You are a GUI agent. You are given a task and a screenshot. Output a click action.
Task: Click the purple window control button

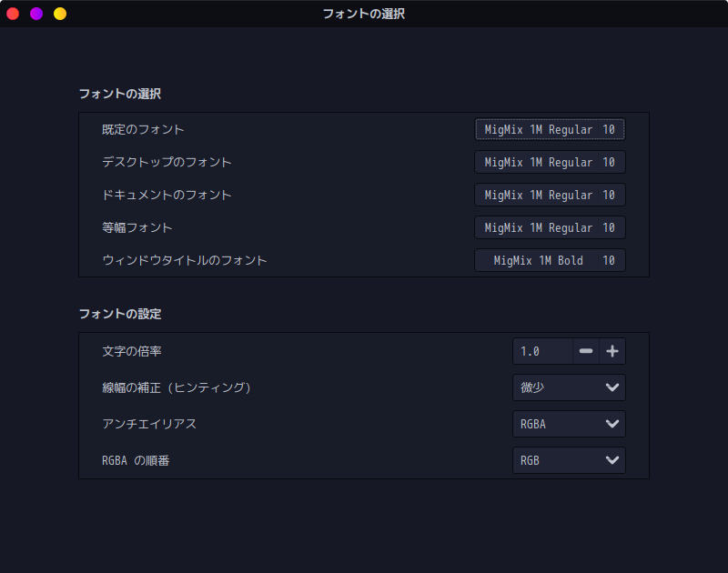36,14
